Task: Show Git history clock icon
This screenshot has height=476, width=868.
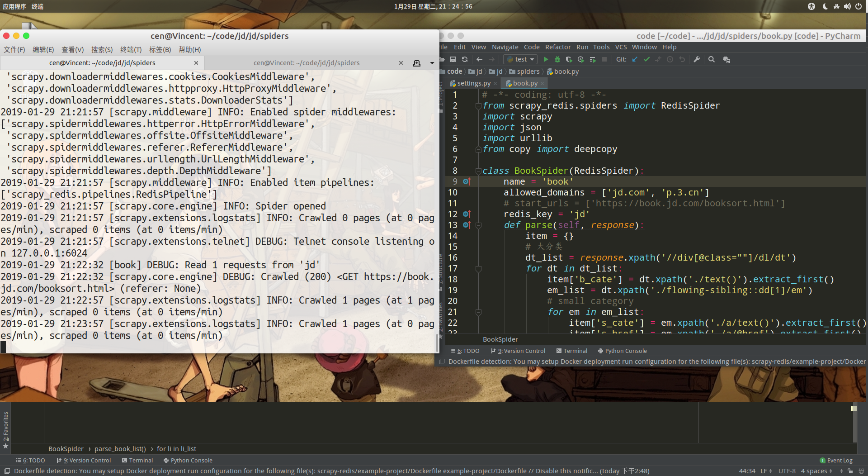Action: [670, 59]
